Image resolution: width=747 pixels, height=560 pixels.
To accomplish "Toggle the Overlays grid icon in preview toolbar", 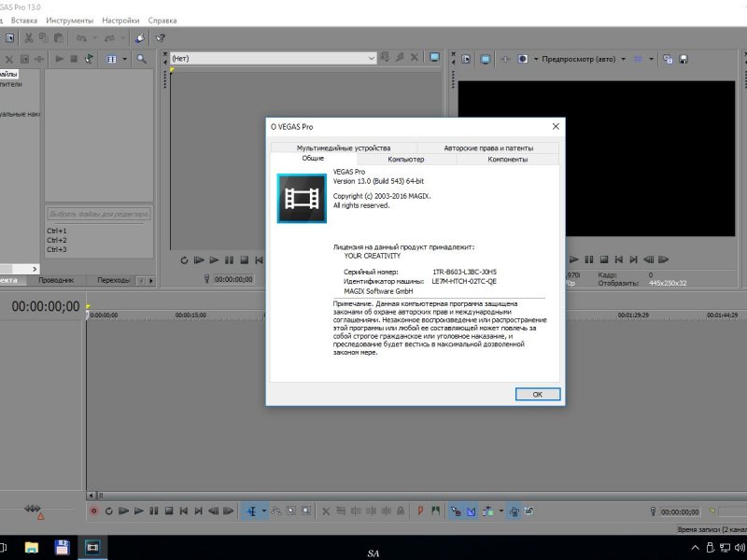I will click(638, 59).
